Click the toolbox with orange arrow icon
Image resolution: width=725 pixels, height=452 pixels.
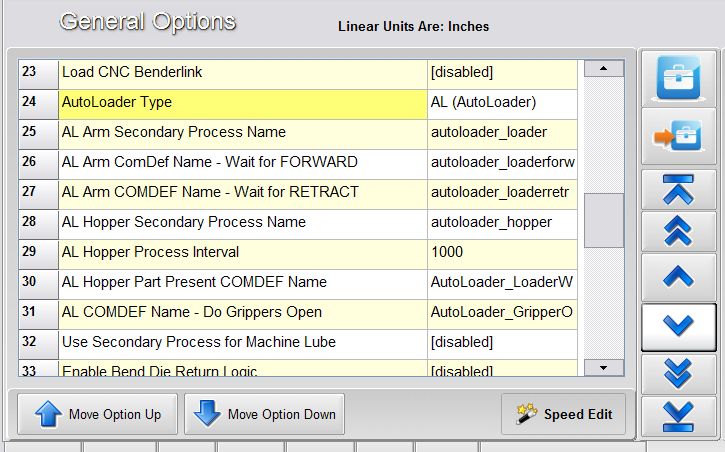[x=678, y=137]
